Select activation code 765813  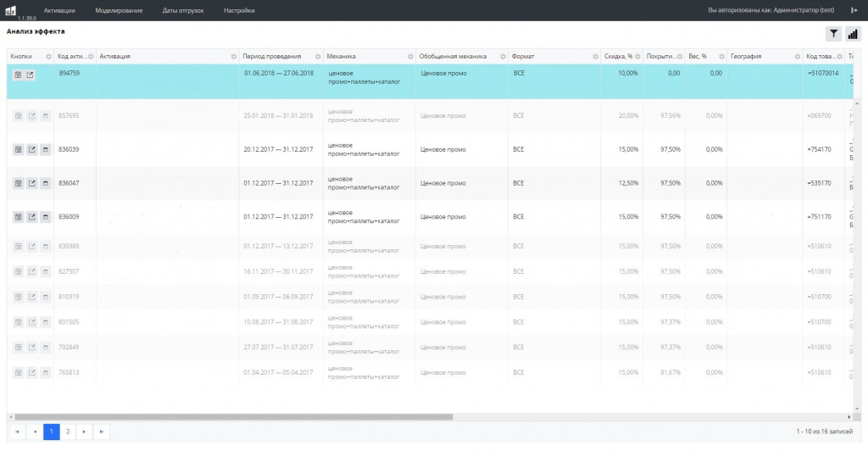tap(69, 373)
